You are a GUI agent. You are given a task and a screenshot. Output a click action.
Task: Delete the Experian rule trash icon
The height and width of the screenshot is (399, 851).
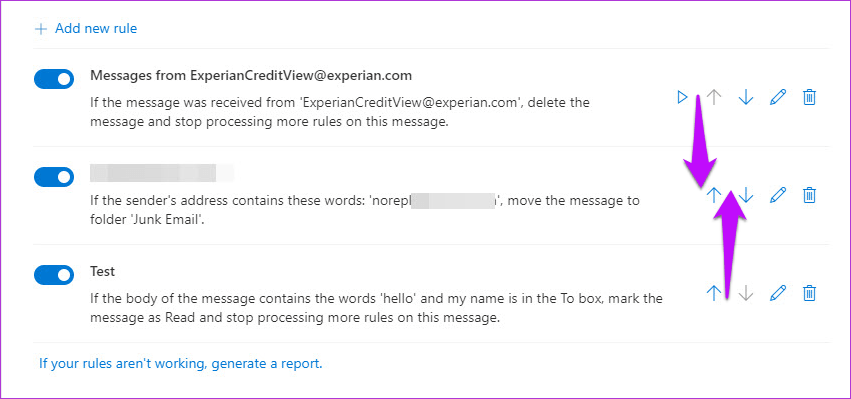tap(809, 98)
